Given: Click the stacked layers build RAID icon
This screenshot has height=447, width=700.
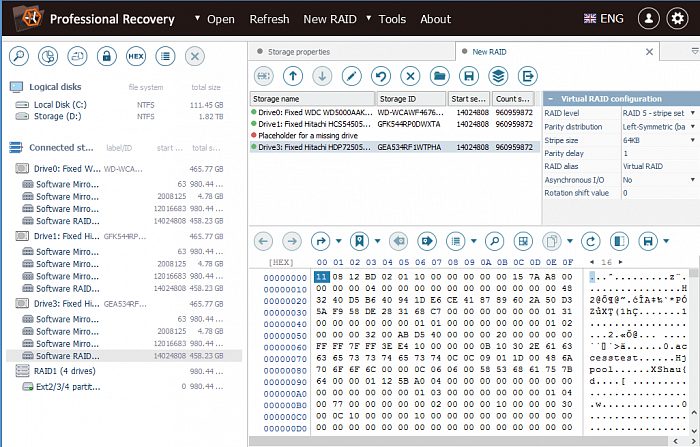Looking at the screenshot, I should (498, 76).
